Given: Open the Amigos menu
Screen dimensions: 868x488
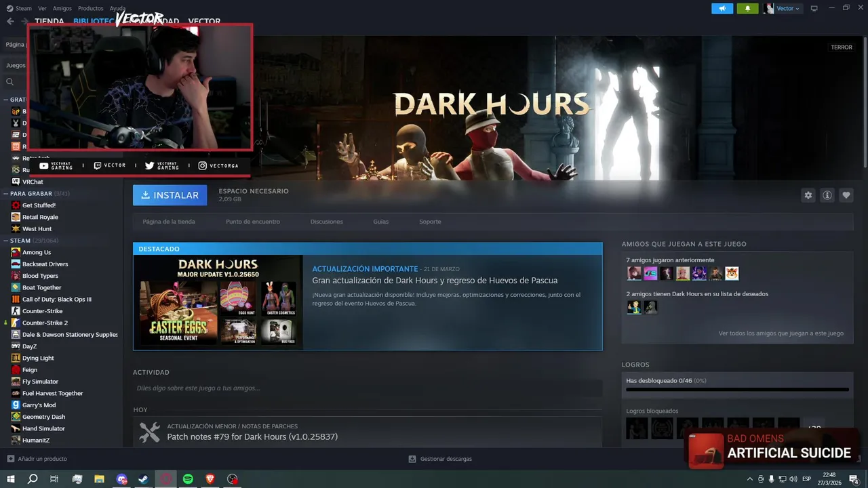Looking at the screenshot, I should [x=62, y=8].
